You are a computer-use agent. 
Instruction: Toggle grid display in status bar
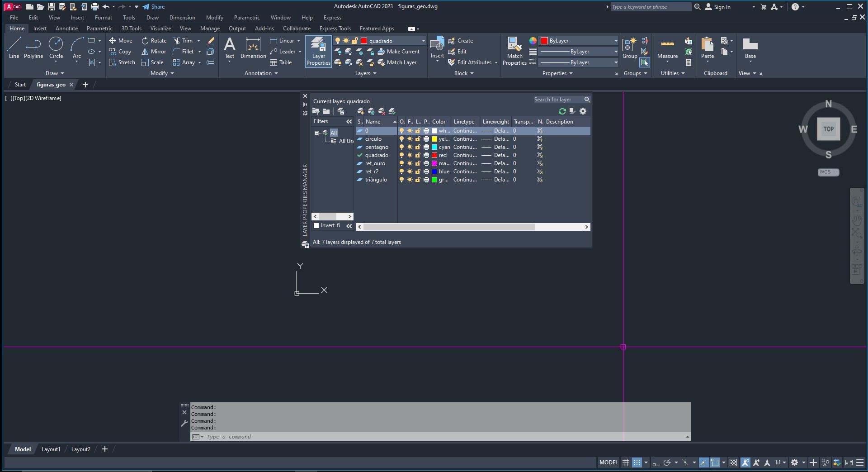click(x=626, y=462)
